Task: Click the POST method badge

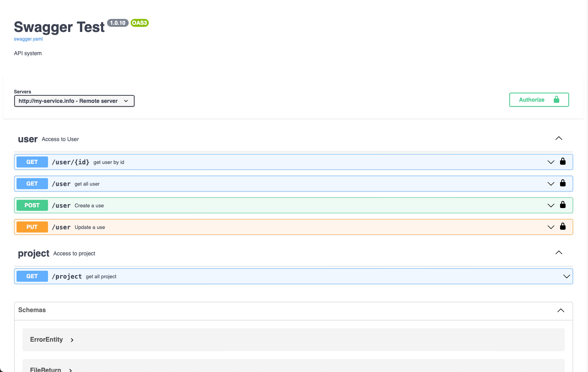Action: pyautogui.click(x=32, y=205)
